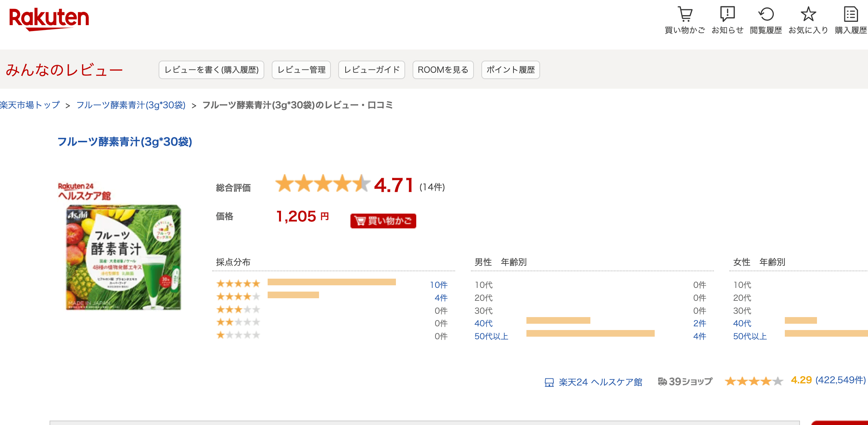Click the male 20代 row label
The width and height of the screenshot is (868, 425).
click(x=484, y=298)
